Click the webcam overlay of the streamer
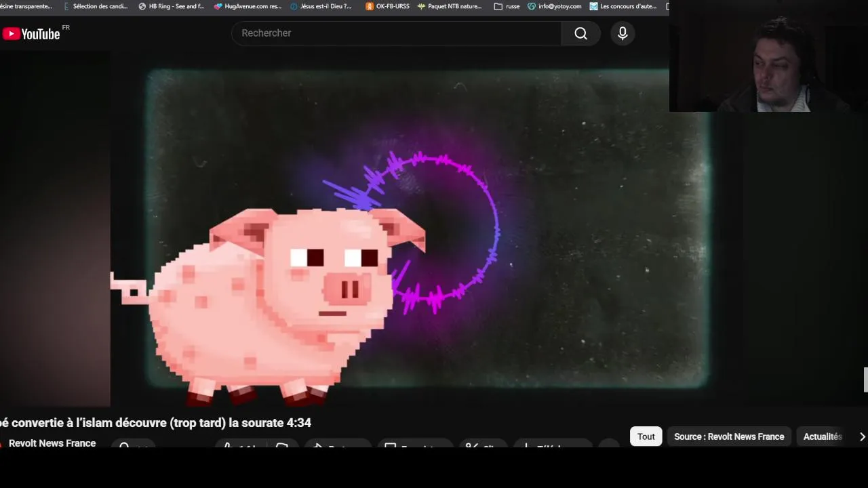Screen dimensions: 868x488 [x=768, y=56]
